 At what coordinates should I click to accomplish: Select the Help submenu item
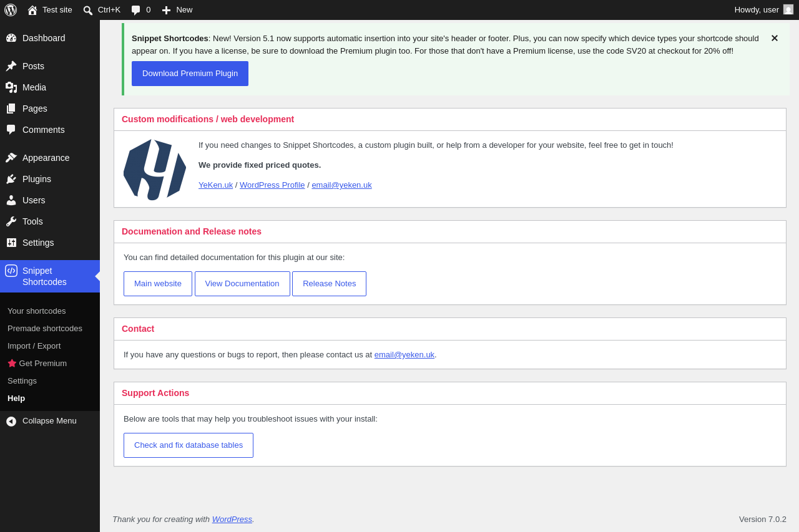coord(16,398)
